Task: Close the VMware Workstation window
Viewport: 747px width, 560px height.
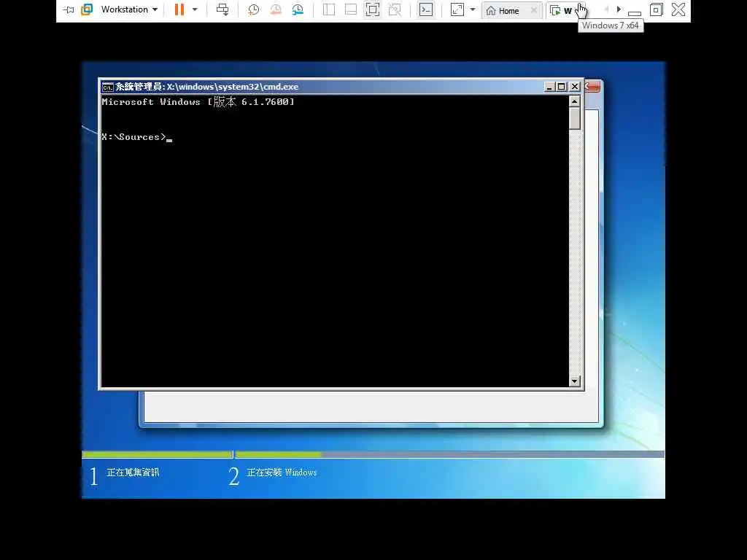Action: point(678,9)
